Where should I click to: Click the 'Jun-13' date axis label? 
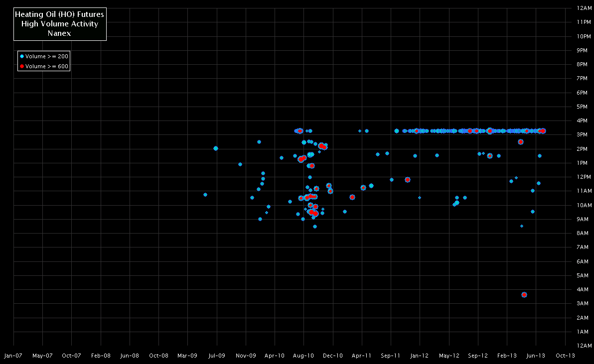click(x=536, y=356)
